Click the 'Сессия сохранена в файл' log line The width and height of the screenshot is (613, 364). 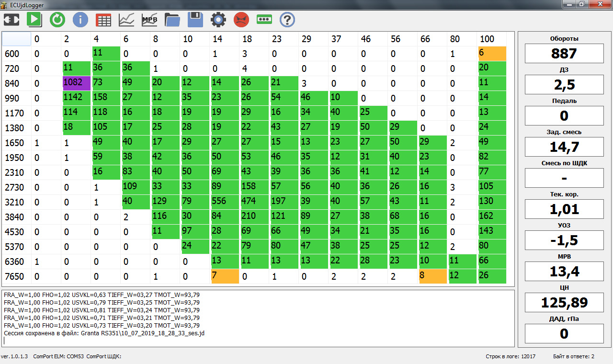(104, 333)
